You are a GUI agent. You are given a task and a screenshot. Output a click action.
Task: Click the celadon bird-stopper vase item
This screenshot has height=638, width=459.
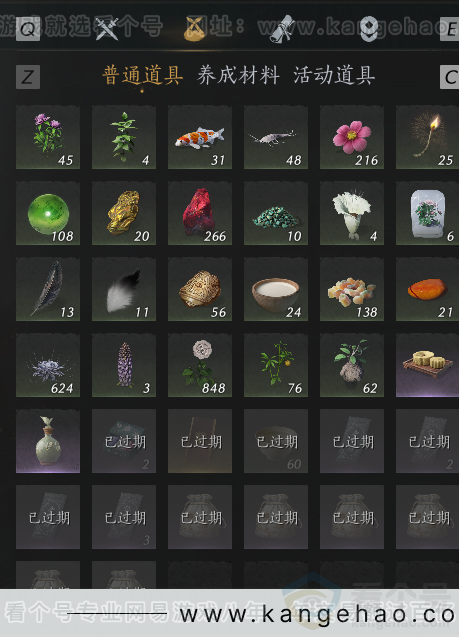[x=48, y=441]
